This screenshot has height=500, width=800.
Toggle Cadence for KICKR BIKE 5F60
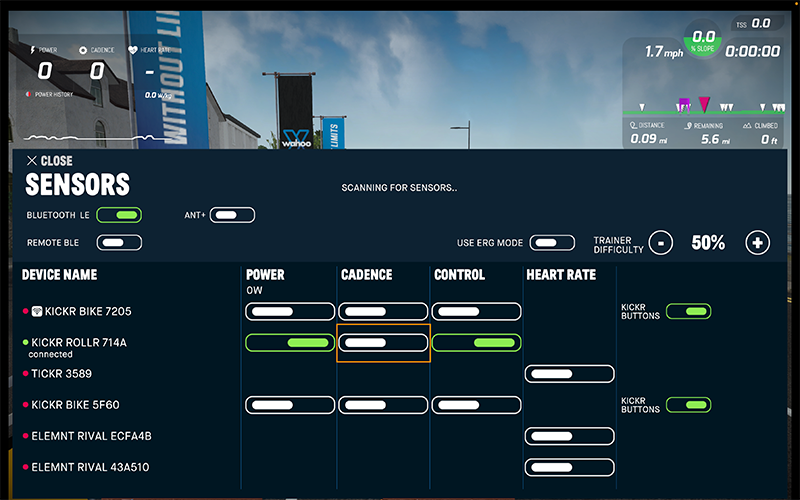click(x=383, y=405)
